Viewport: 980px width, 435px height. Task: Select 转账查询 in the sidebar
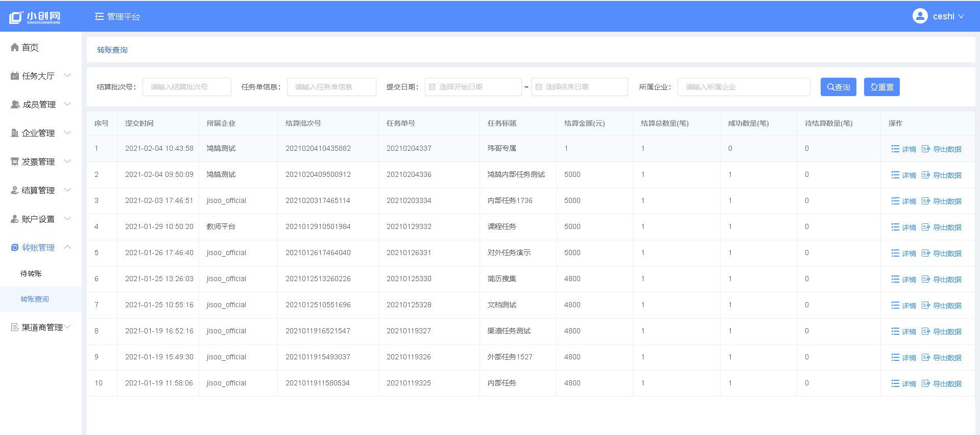pyautogui.click(x=35, y=299)
